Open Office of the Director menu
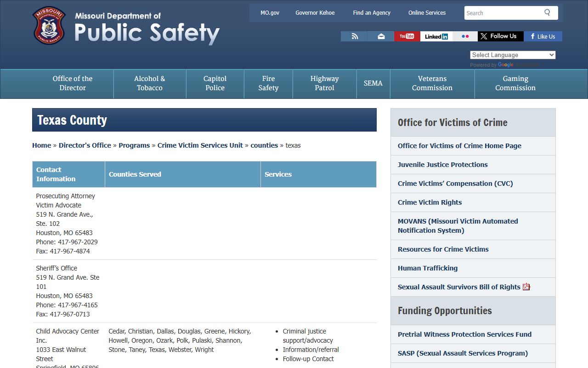This screenshot has height=368, width=588. coord(73,83)
